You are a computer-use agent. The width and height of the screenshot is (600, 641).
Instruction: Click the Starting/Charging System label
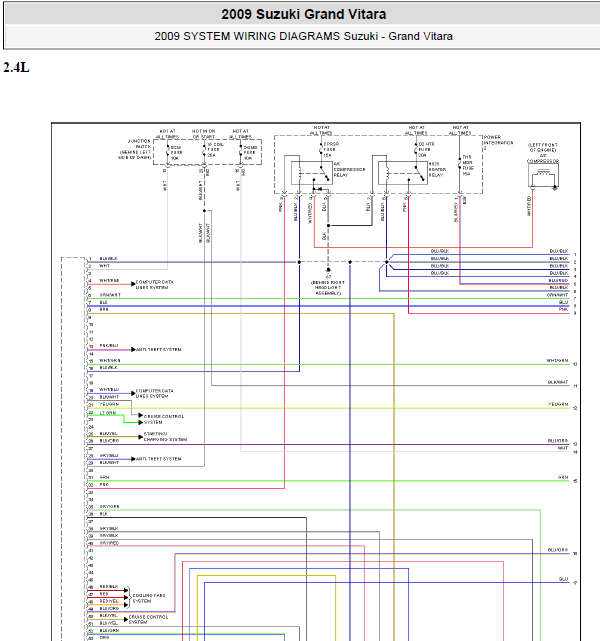coord(165,437)
